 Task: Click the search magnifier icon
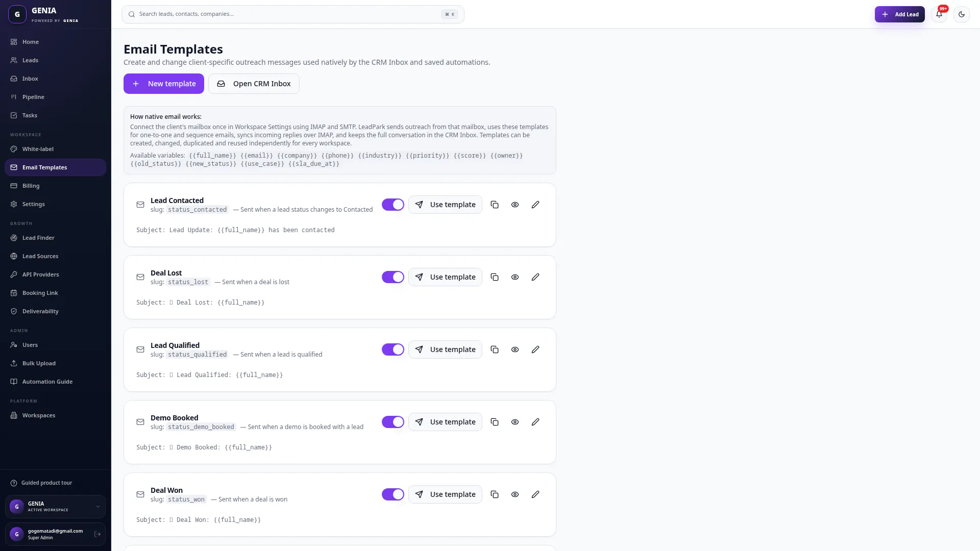click(132, 14)
